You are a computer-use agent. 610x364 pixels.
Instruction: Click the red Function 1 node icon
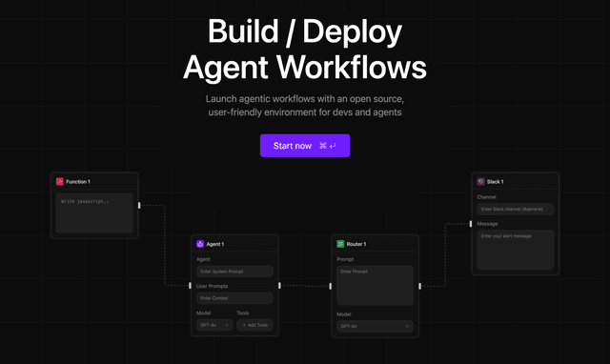59,182
